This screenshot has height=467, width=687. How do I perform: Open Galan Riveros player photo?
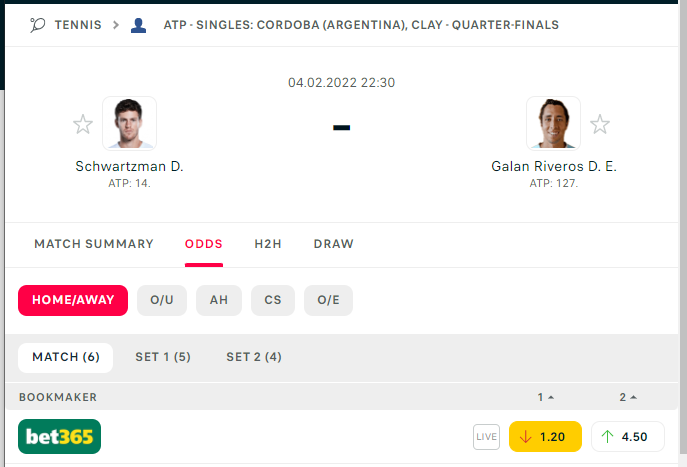[553, 123]
